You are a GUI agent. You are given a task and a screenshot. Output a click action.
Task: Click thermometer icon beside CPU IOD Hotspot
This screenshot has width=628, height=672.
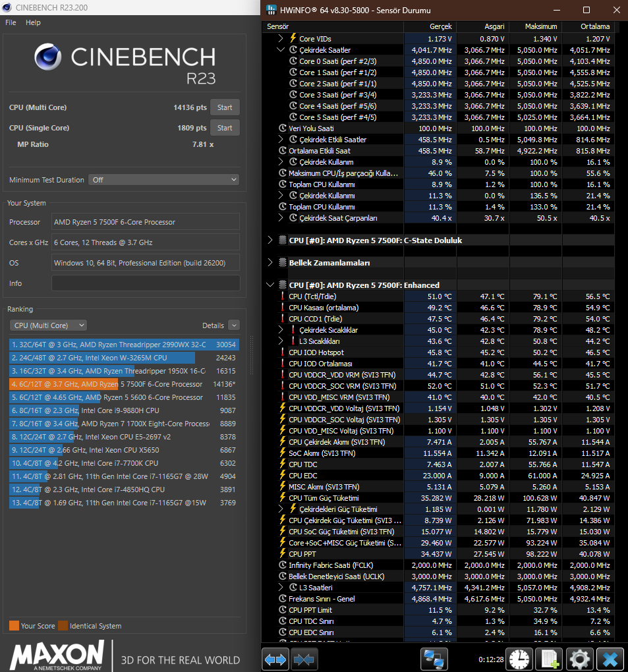[x=283, y=352]
